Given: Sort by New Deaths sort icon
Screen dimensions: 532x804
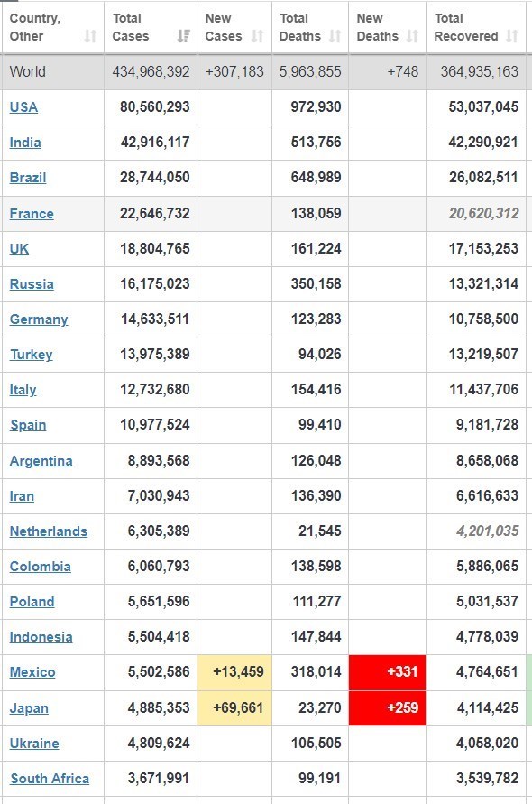Looking at the screenshot, I should 412,36.
